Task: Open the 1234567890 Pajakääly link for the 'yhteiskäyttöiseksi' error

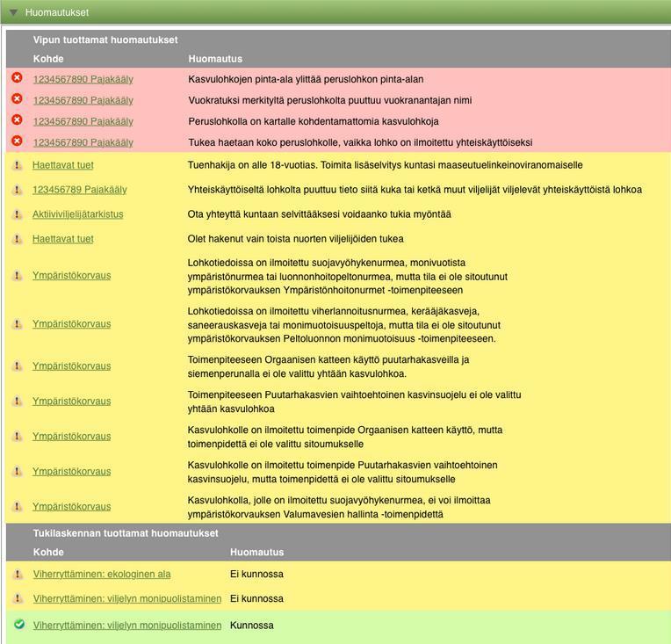Action: (x=83, y=142)
